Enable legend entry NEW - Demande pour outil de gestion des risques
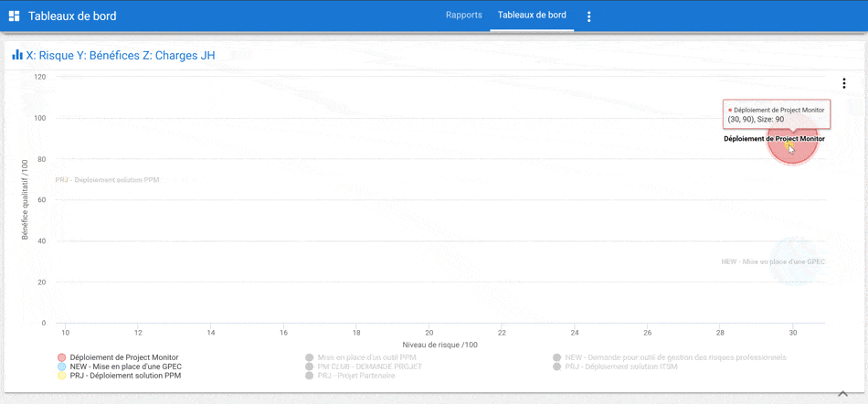Viewport: 868px width, 404px height. tap(669, 357)
